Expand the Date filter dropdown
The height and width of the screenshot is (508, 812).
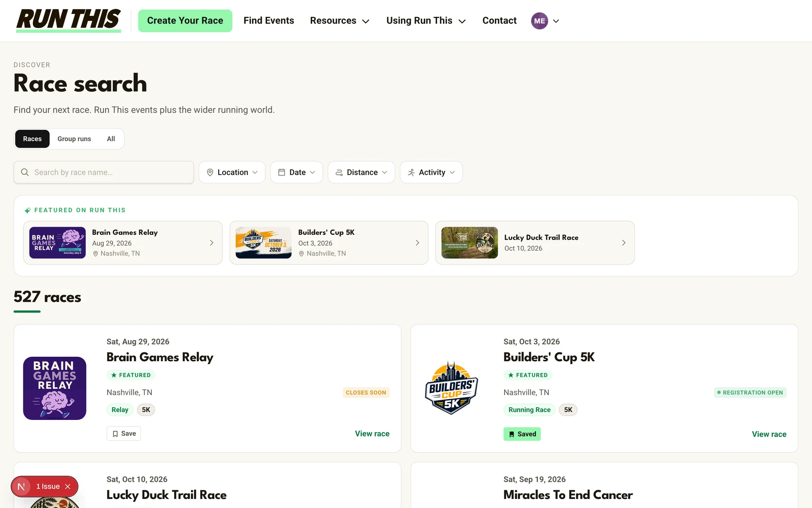[296, 172]
